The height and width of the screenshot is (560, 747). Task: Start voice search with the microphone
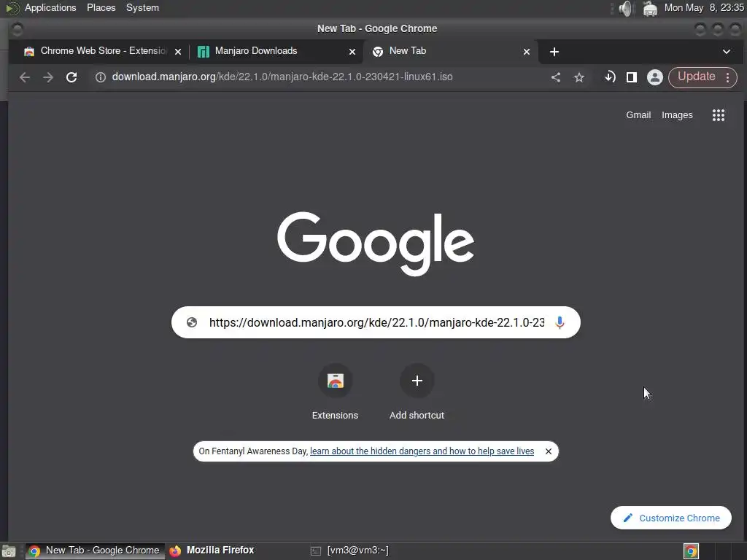560,322
